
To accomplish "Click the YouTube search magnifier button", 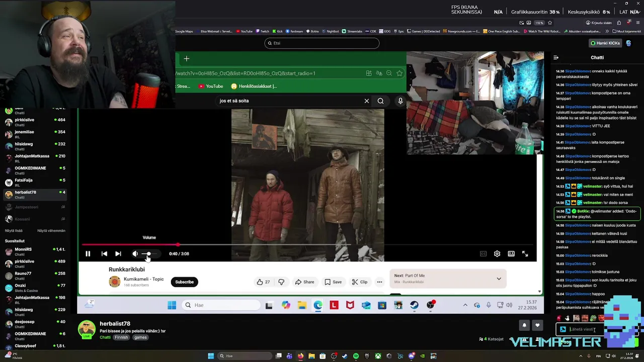I will pos(381,101).
